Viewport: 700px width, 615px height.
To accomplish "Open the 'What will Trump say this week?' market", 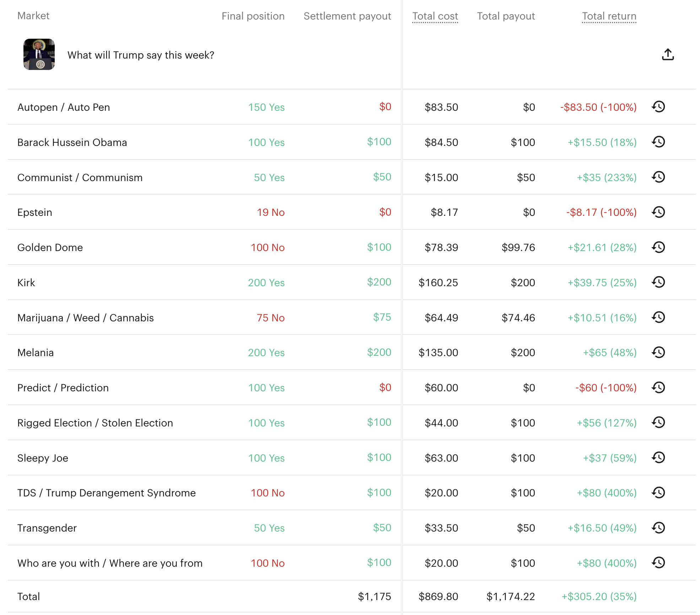I will point(141,55).
